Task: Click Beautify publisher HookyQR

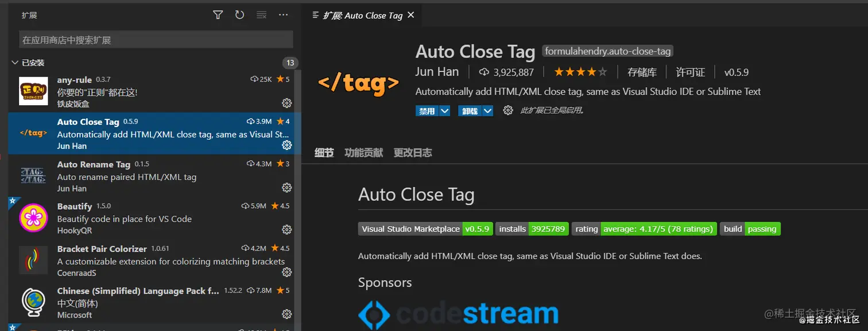Action: (75, 230)
